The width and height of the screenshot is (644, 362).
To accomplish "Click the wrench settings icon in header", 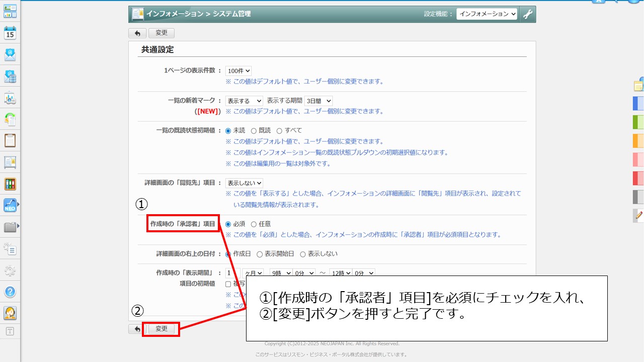I will click(527, 14).
